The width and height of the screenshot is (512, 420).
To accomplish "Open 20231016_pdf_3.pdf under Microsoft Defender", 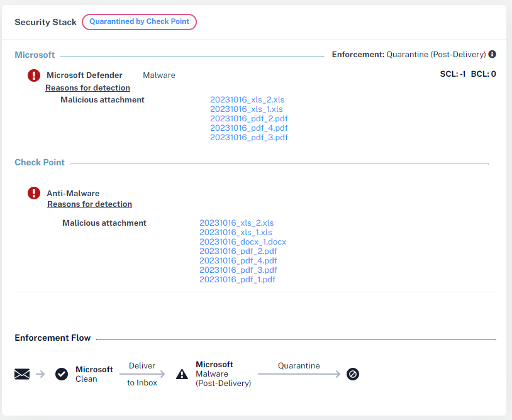I will [249, 138].
